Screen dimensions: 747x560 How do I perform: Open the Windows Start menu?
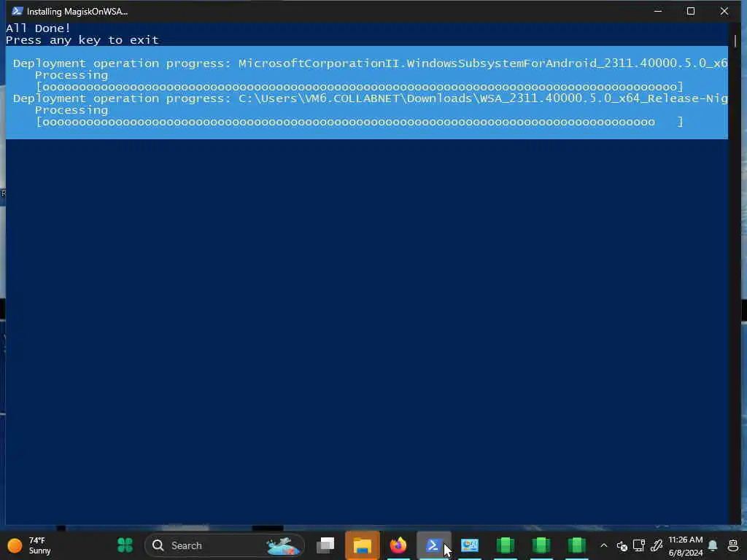125,545
